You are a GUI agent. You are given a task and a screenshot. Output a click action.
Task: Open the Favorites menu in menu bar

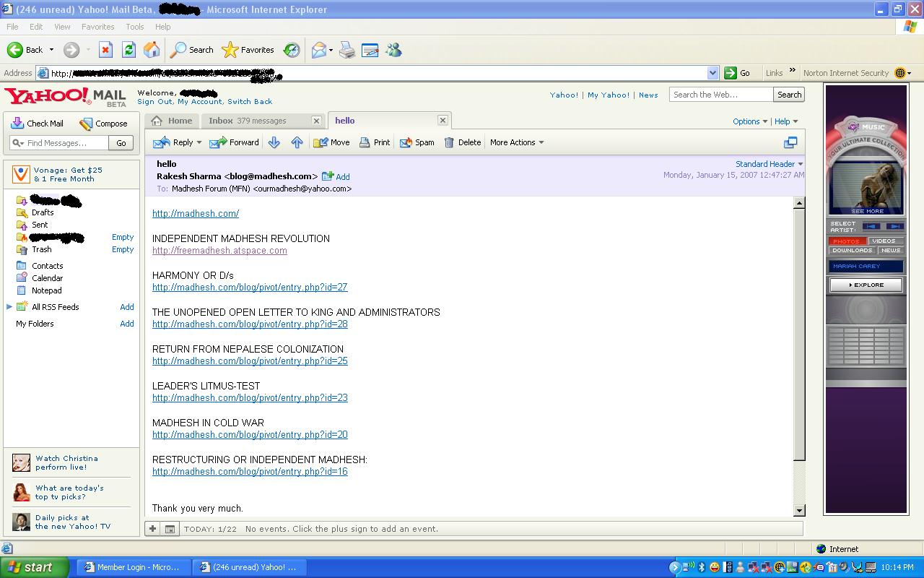coord(97,27)
